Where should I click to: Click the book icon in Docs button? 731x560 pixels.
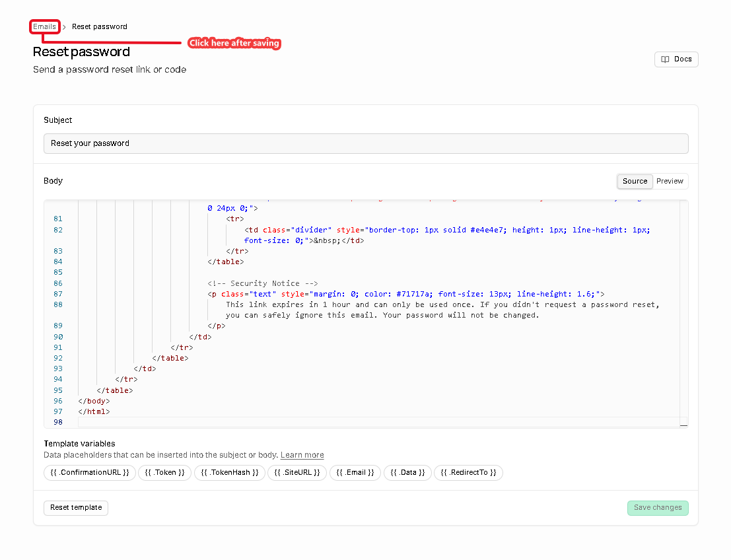pos(665,59)
